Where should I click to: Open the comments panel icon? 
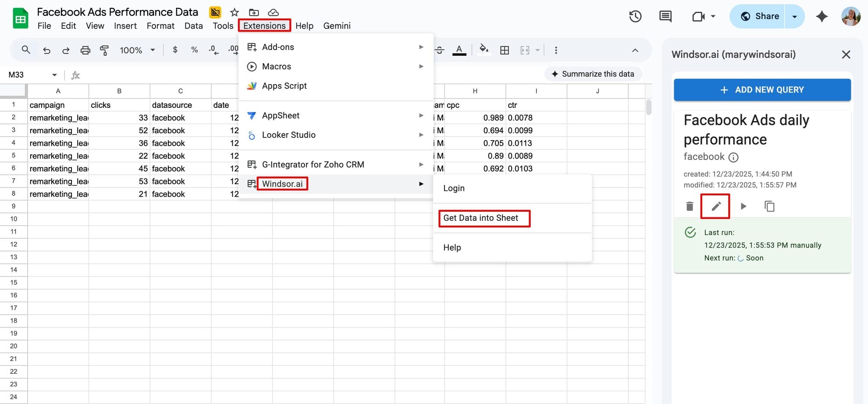[665, 16]
